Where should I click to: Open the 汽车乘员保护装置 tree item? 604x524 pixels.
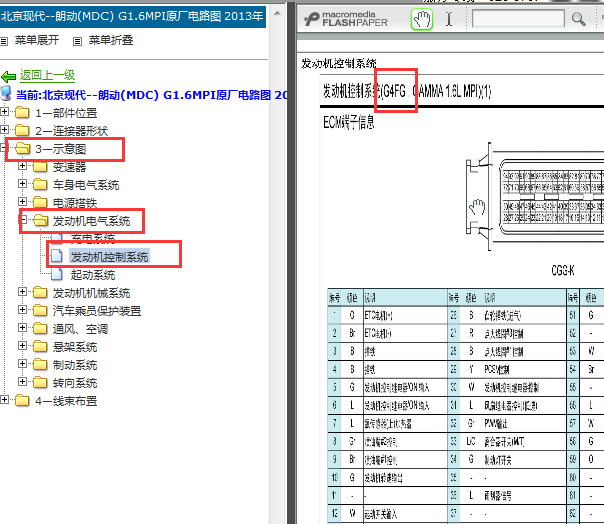click(97, 311)
